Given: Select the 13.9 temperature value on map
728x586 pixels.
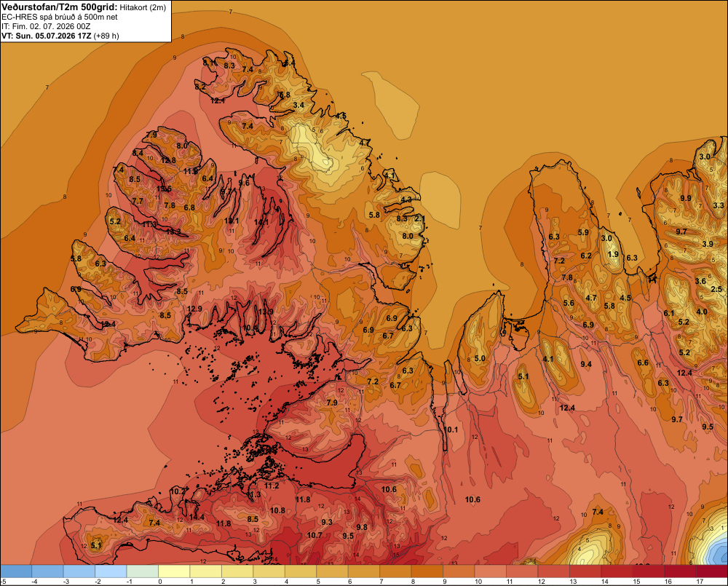Looking at the screenshot, I should 266,312.
